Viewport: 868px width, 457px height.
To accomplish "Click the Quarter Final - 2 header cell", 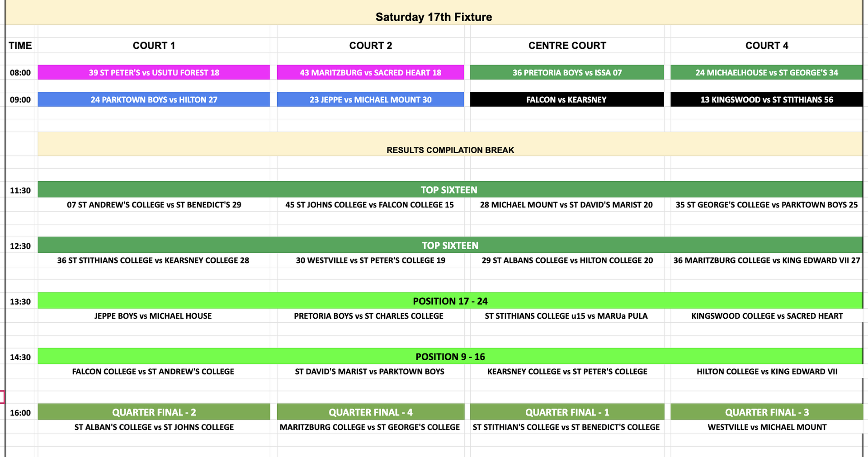I will tap(154, 412).
